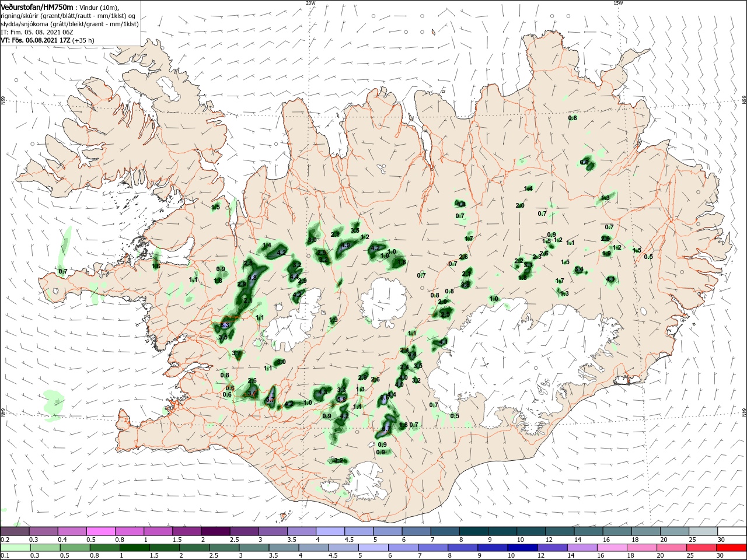Click the '8.3' precipitation value on the map
The height and width of the screenshot is (560, 747).
point(225,325)
